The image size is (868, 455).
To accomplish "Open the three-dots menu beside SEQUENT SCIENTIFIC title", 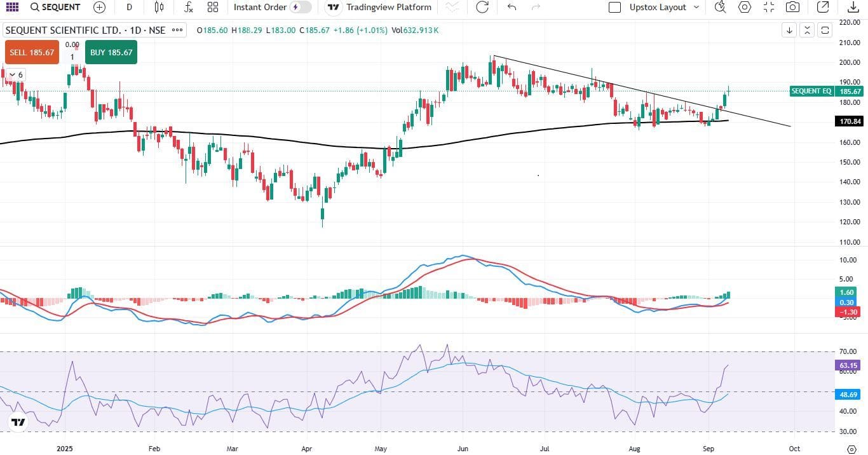I will click(x=179, y=31).
